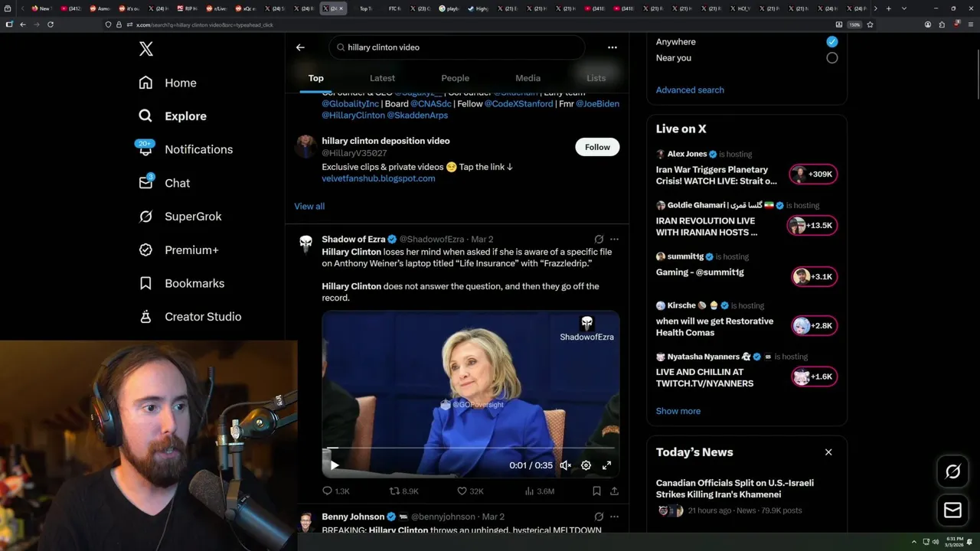Screen dimensions: 980x551
Task: Join Nyatasha Nyanners live with +1.6K
Action: pyautogui.click(x=815, y=377)
